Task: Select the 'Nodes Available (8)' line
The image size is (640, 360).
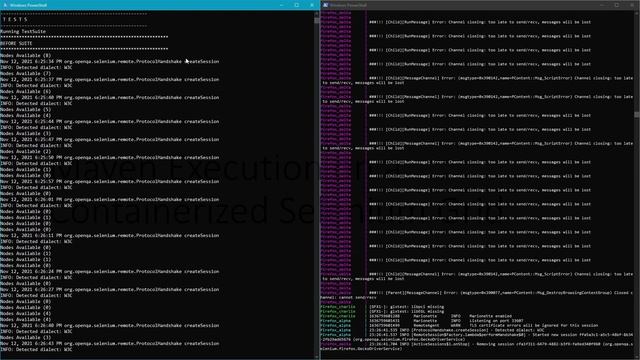Action: coord(25,56)
